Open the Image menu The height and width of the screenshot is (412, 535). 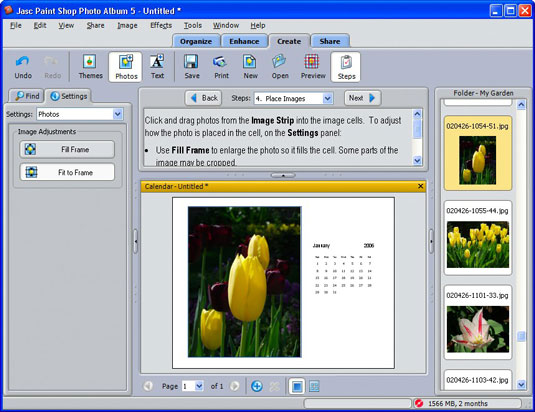(x=127, y=25)
